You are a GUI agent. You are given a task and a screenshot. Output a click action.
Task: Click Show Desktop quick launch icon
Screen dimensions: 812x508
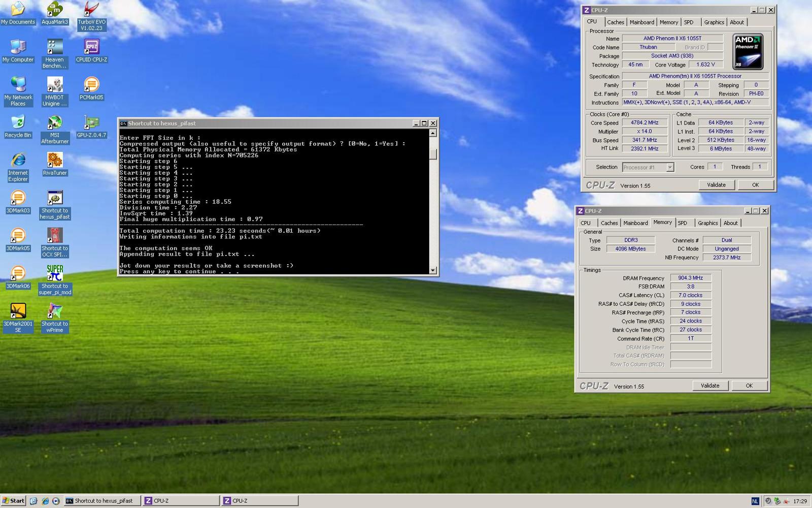coord(33,501)
